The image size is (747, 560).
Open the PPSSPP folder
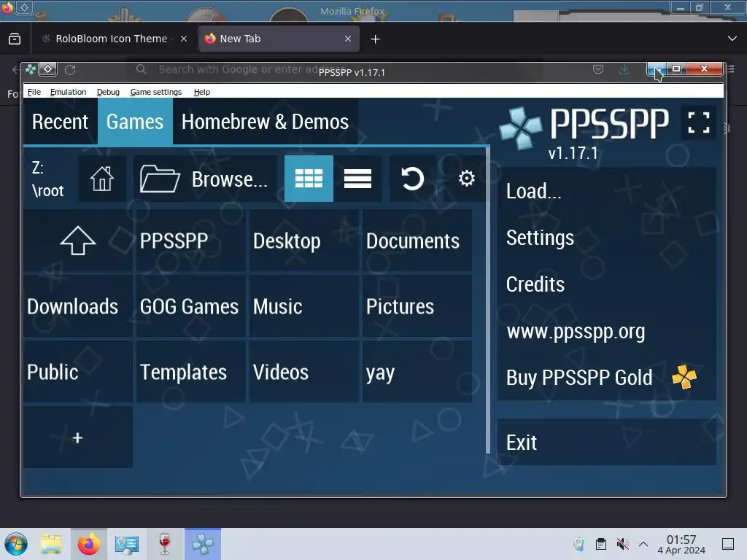coord(191,241)
